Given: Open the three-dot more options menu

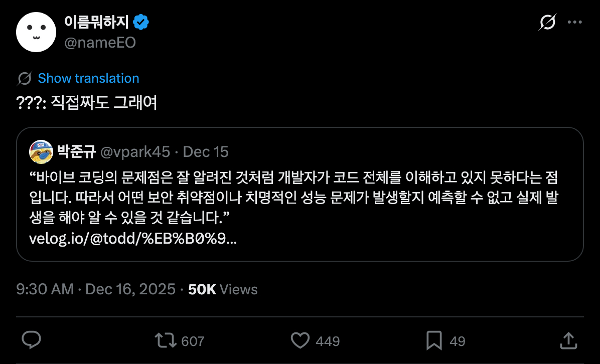Looking at the screenshot, I should pyautogui.click(x=574, y=22).
